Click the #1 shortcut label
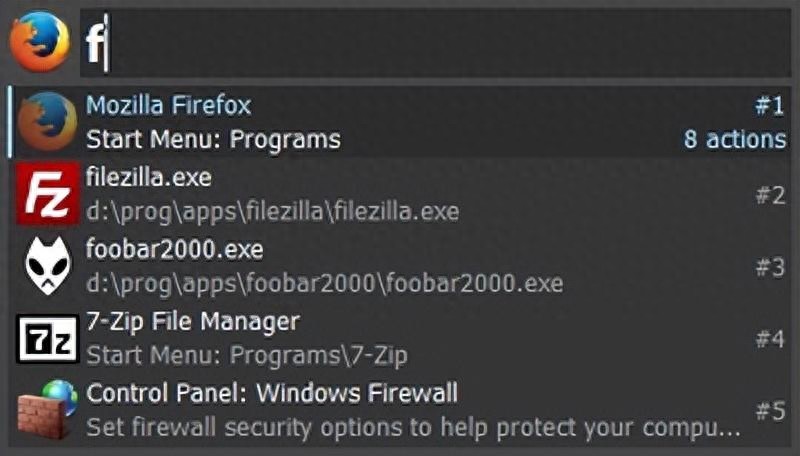Screen dimensions: 800x456 (x=769, y=106)
